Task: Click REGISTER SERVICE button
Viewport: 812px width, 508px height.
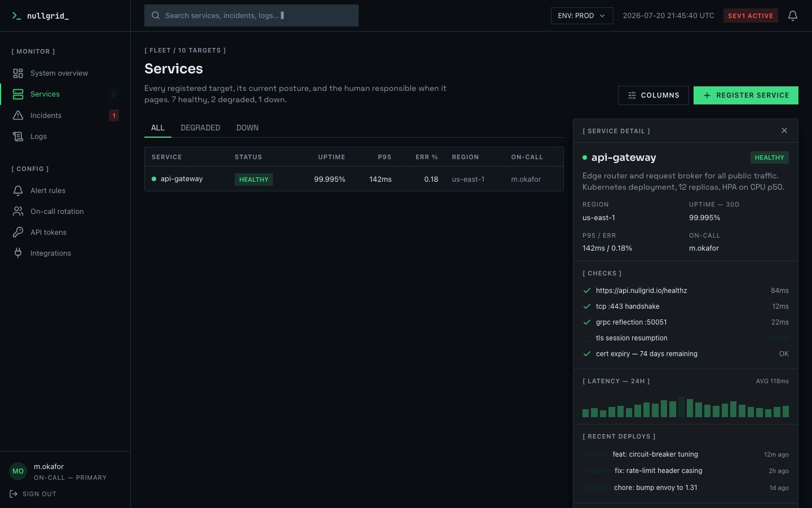Action: tap(746, 95)
